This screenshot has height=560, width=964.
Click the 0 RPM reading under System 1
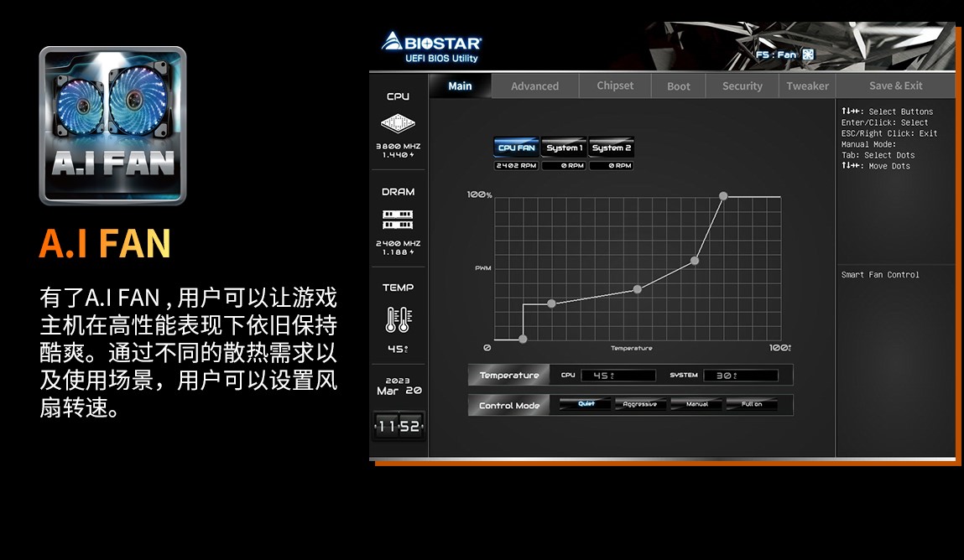(564, 166)
